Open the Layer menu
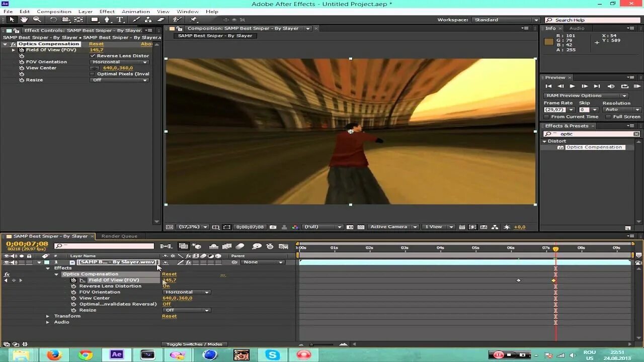The image size is (644, 362). point(85,12)
